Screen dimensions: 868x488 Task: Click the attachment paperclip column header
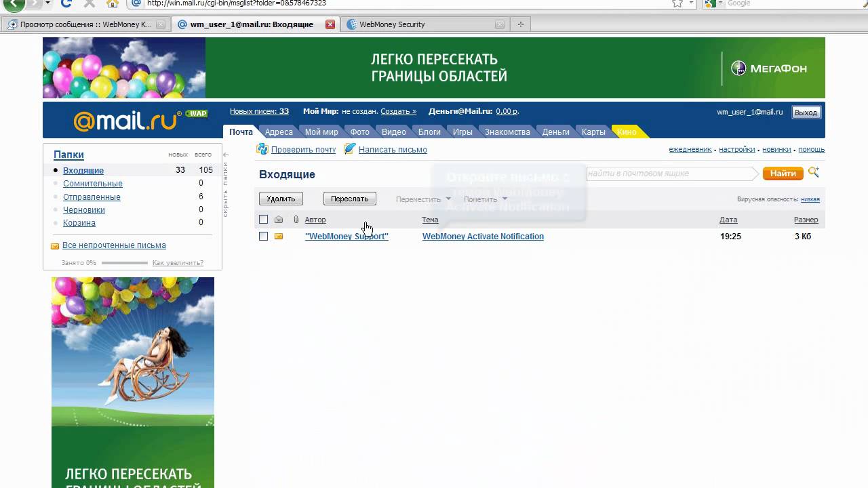pyautogui.click(x=296, y=220)
